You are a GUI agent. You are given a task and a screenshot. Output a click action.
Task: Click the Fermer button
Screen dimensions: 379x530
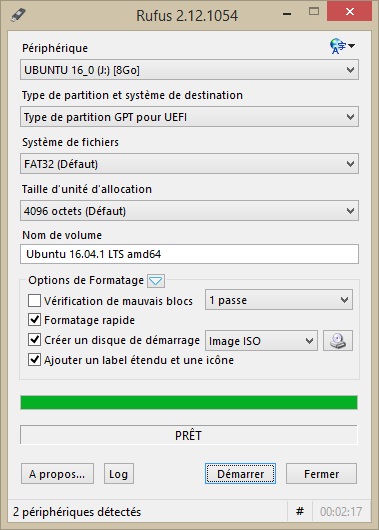click(x=322, y=474)
